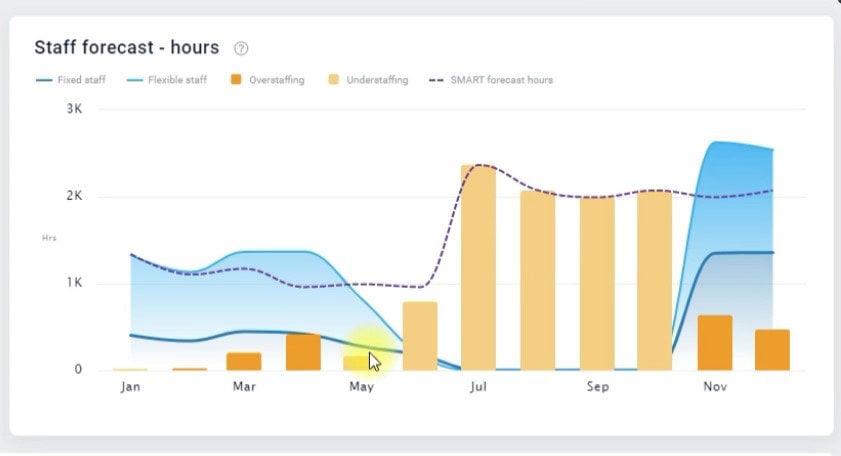Select the March overstaffing bar
Image resolution: width=841 pixels, height=456 pixels.
[x=244, y=361]
